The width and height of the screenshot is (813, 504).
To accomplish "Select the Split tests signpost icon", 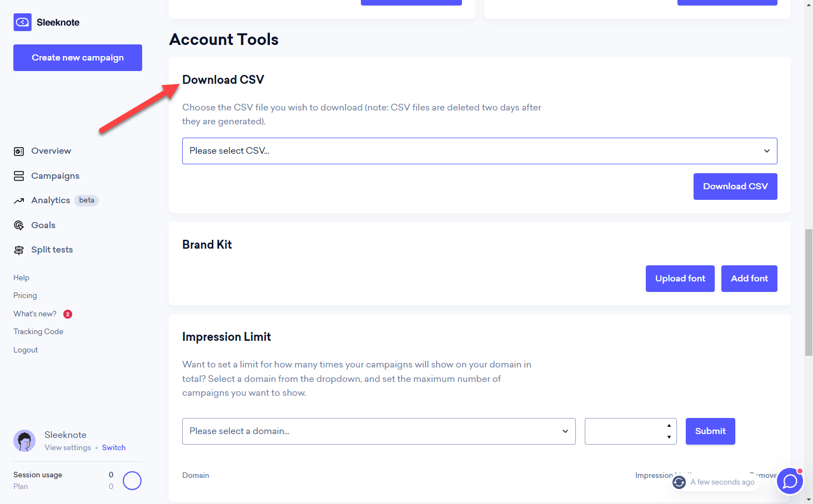I will (19, 250).
